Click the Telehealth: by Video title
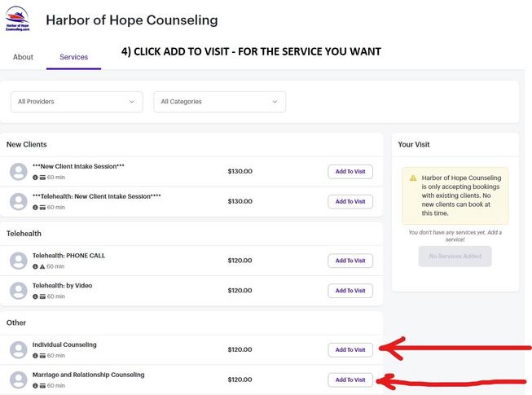The width and height of the screenshot is (532, 395). 62,286
